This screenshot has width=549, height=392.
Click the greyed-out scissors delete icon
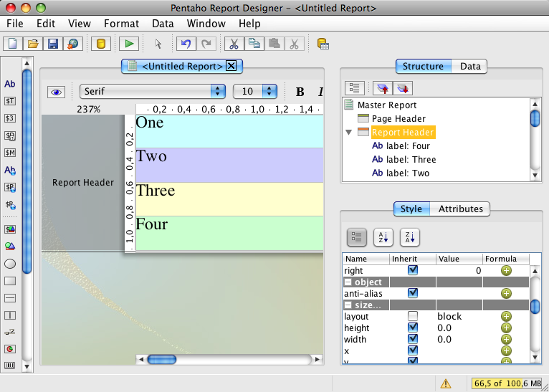pos(295,44)
